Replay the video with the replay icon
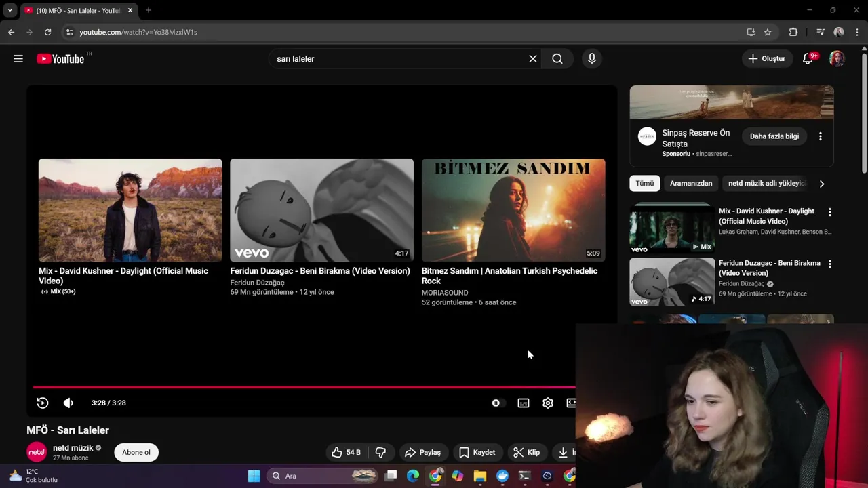 click(43, 403)
